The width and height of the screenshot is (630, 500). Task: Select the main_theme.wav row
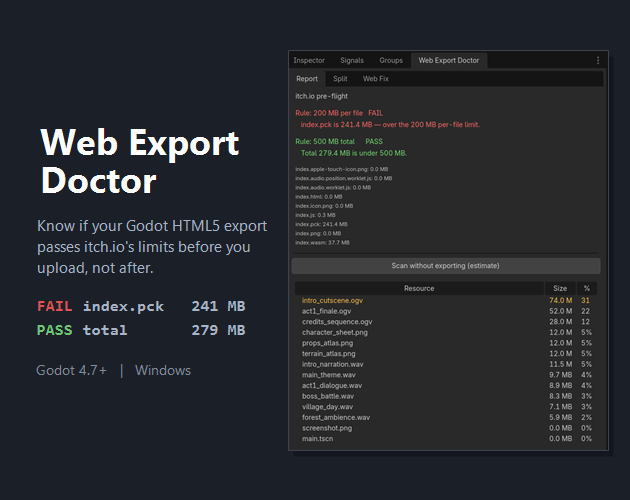click(446, 375)
